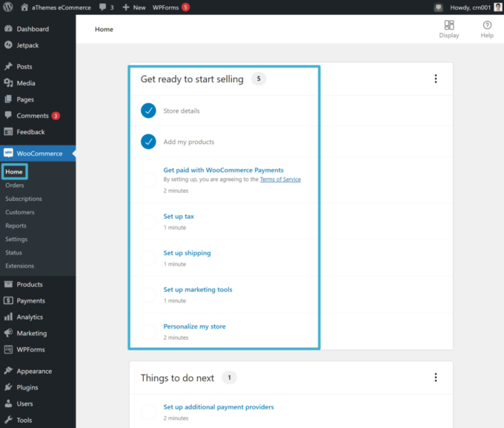Click the Media sidebar icon
Image resolution: width=504 pixels, height=428 pixels.
click(x=8, y=83)
